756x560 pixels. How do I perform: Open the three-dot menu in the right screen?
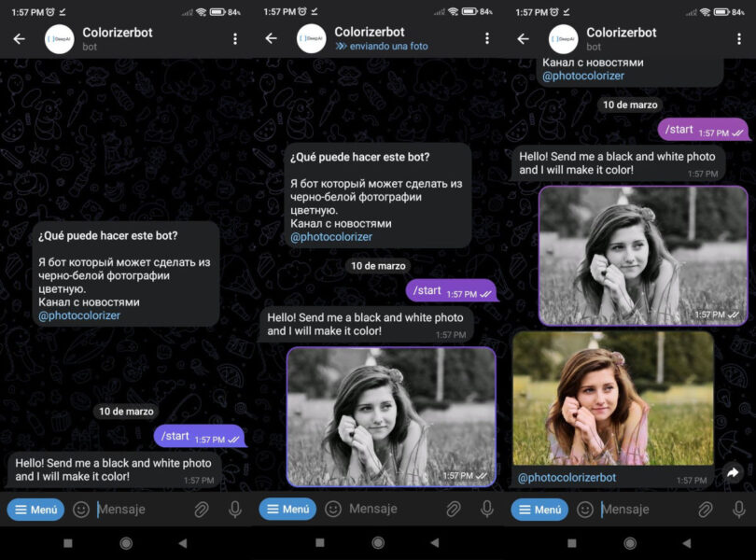(739, 38)
